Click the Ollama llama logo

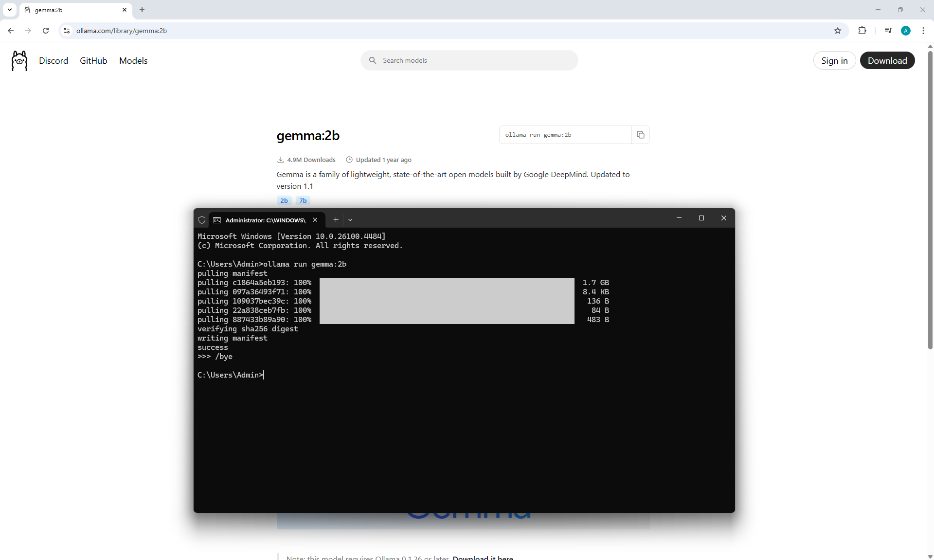[x=19, y=61]
